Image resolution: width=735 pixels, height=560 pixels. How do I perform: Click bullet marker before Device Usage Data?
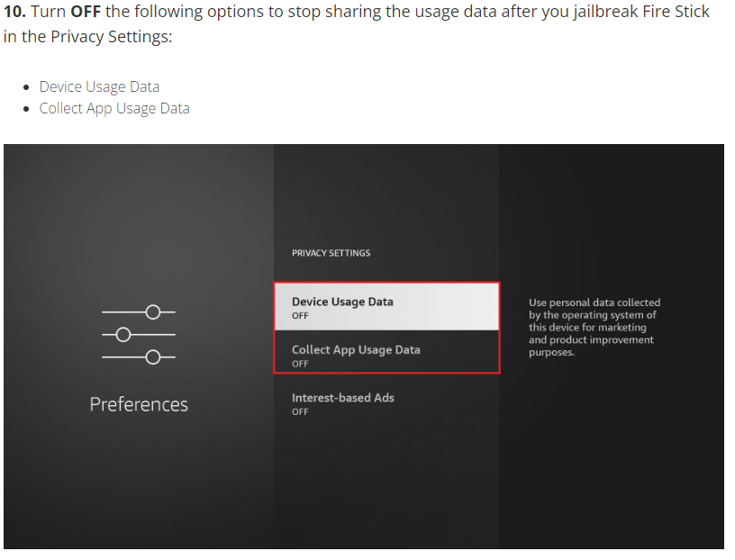(27, 87)
